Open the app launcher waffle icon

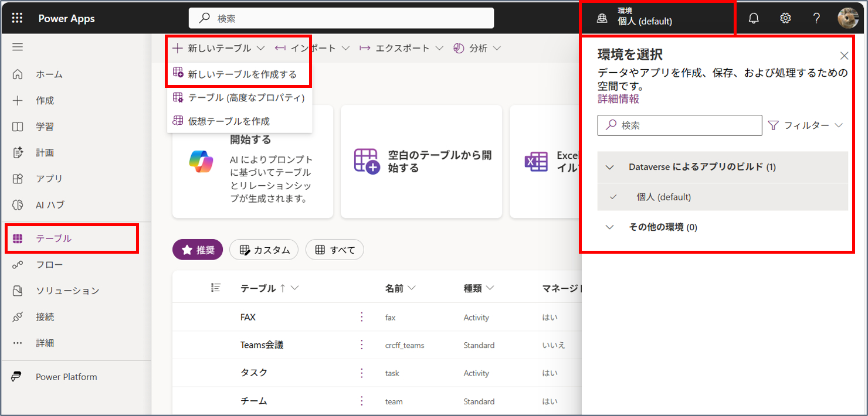[x=17, y=18]
